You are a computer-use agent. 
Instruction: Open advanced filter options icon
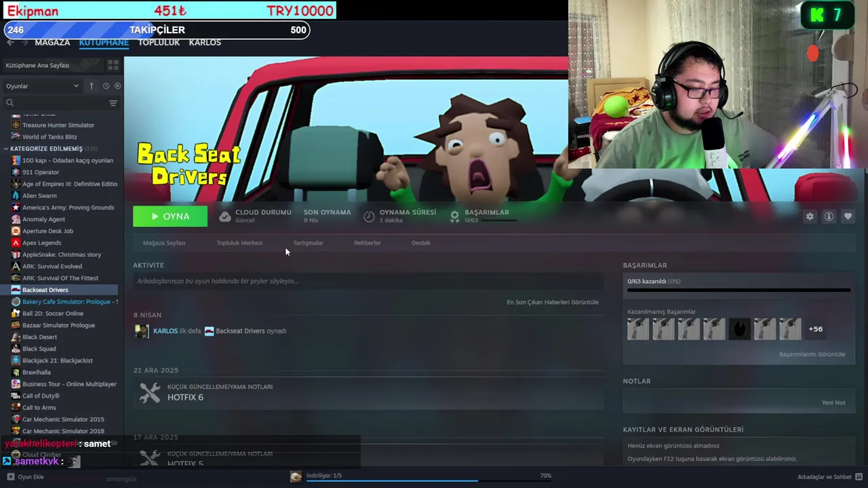pyautogui.click(x=113, y=103)
